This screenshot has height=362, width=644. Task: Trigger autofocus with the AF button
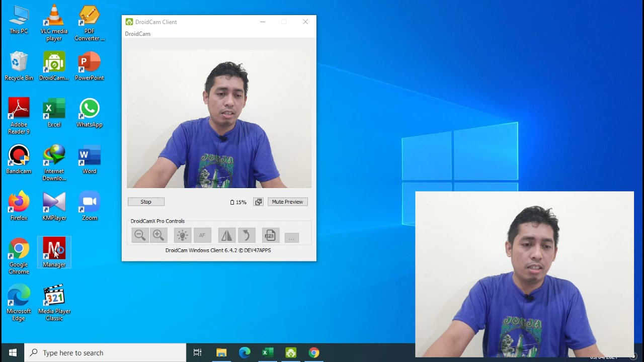(x=202, y=235)
